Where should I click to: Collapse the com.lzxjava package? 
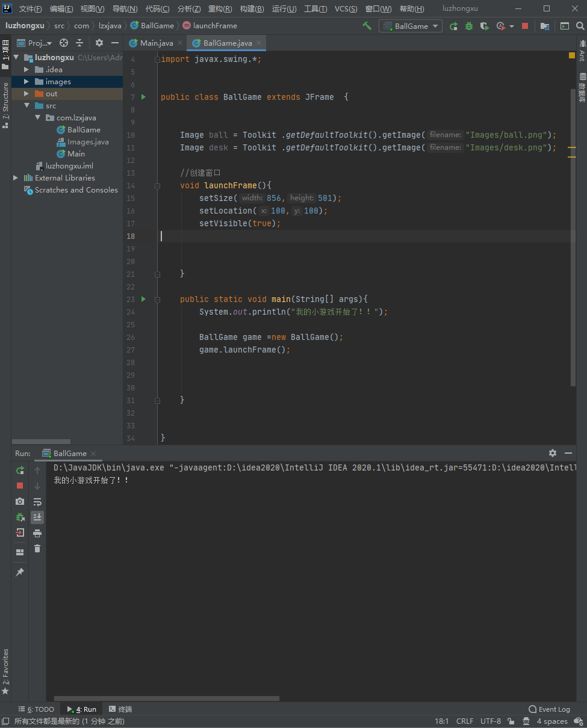[x=37, y=118]
